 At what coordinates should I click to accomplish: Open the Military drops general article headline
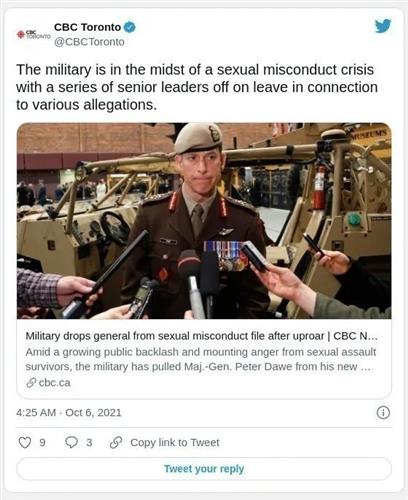click(x=202, y=336)
